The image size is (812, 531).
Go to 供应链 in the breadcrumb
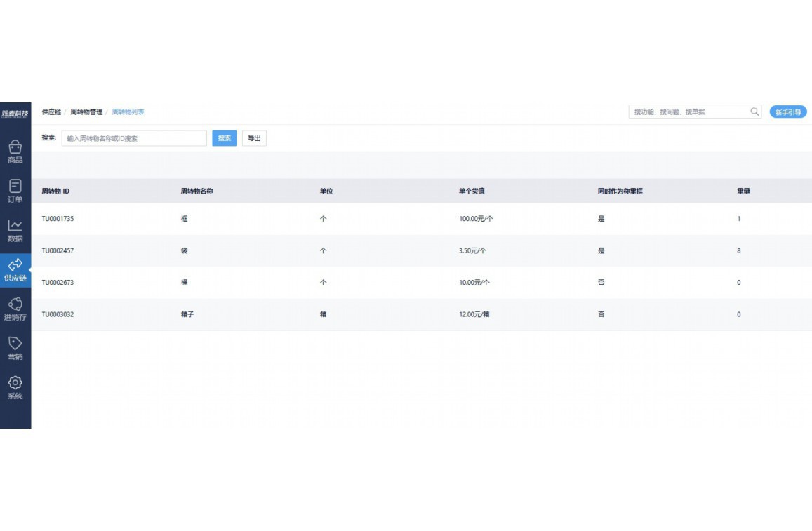pos(51,112)
